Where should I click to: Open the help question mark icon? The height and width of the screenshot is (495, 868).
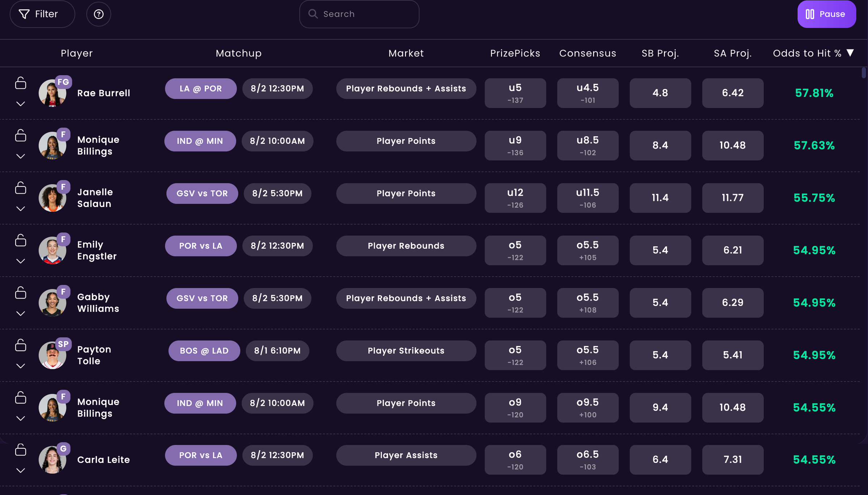pos(98,14)
